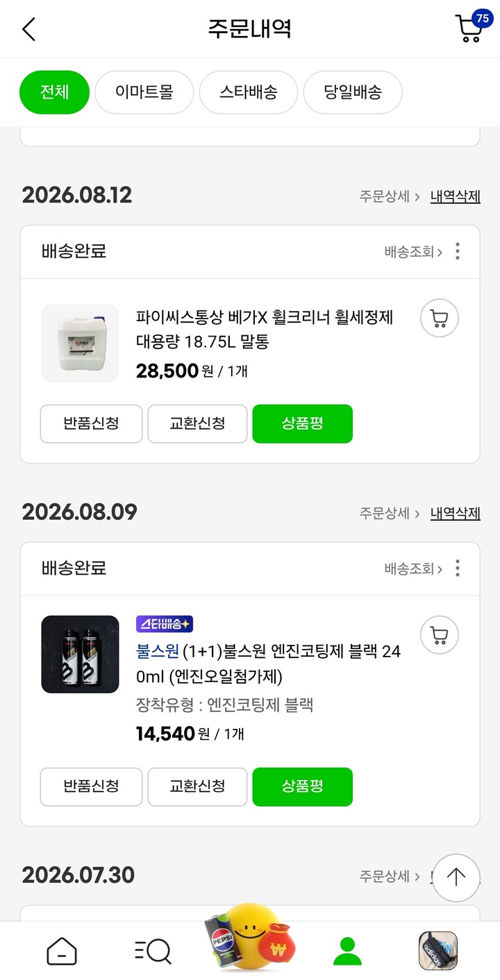The height and width of the screenshot is (980, 500).
Task: Switch to 당일배송 filter tab
Action: [x=353, y=92]
